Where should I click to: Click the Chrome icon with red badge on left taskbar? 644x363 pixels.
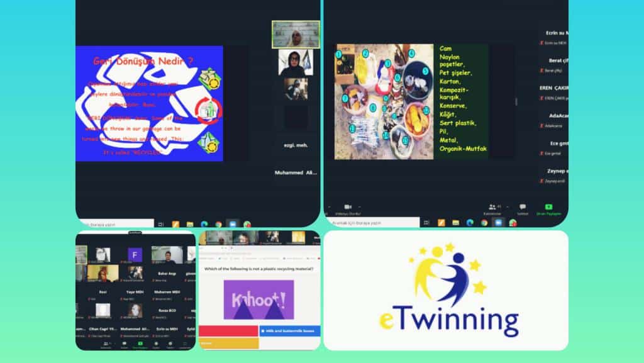tap(247, 224)
